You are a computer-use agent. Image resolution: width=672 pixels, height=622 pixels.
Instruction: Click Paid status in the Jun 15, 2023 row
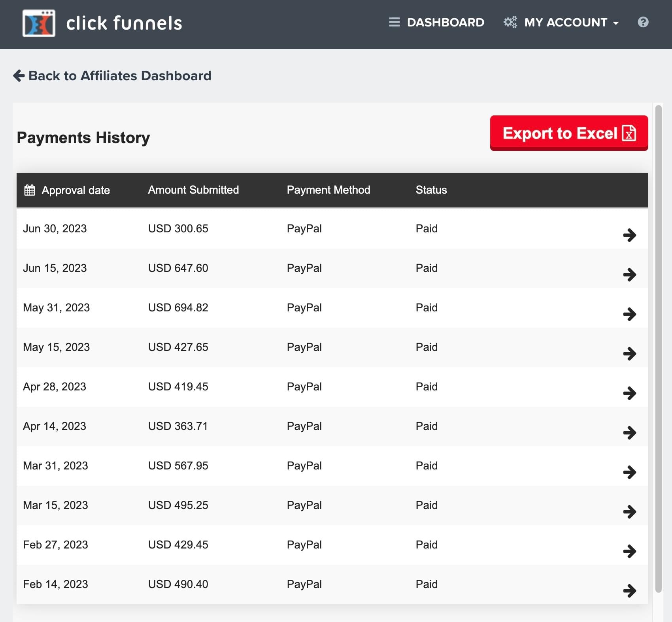(427, 268)
